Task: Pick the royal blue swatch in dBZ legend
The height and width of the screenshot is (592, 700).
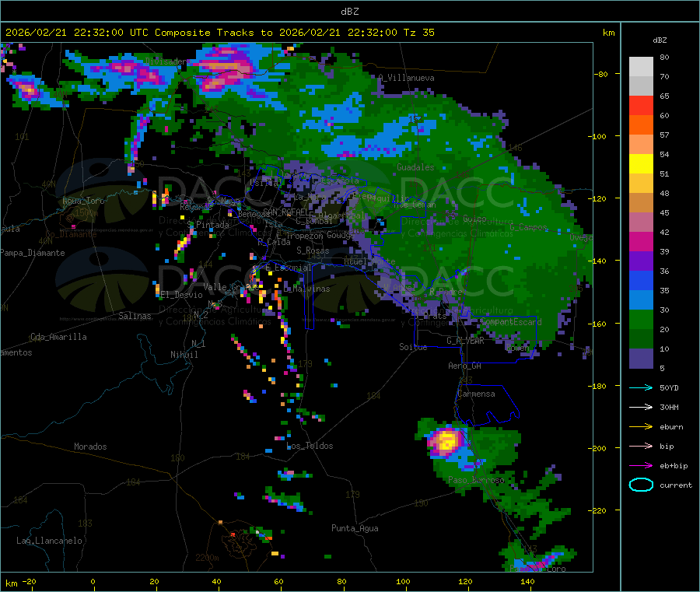Action: click(641, 280)
